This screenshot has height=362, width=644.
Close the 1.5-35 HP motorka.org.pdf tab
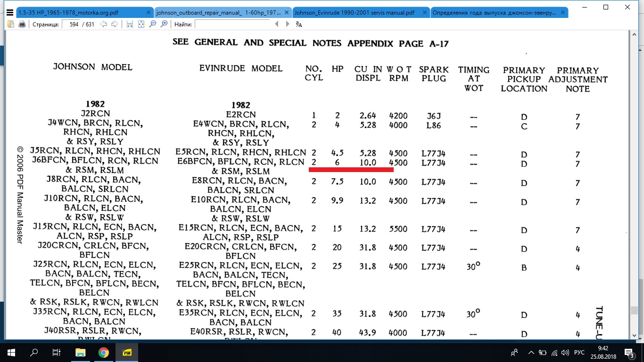(149, 13)
